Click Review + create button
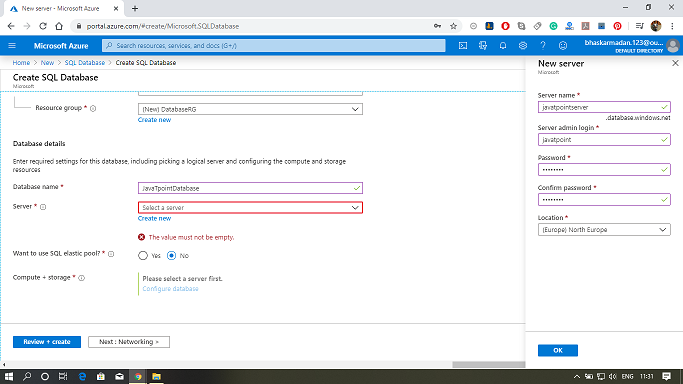Viewport: 683px width, 384px height. click(47, 342)
